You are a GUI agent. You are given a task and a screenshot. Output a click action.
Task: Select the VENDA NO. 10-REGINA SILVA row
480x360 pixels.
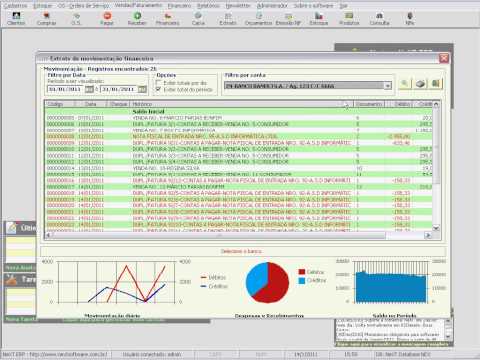pos(238,168)
